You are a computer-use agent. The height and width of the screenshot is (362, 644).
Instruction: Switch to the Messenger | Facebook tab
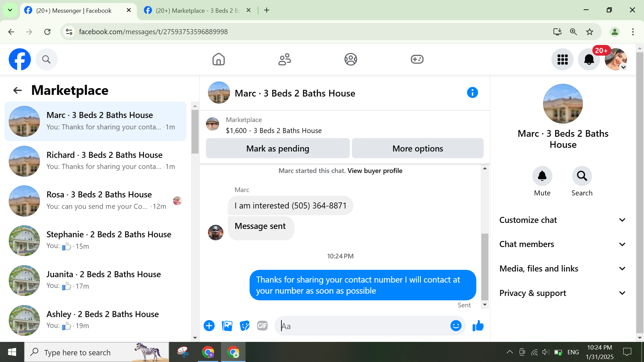tap(73, 11)
